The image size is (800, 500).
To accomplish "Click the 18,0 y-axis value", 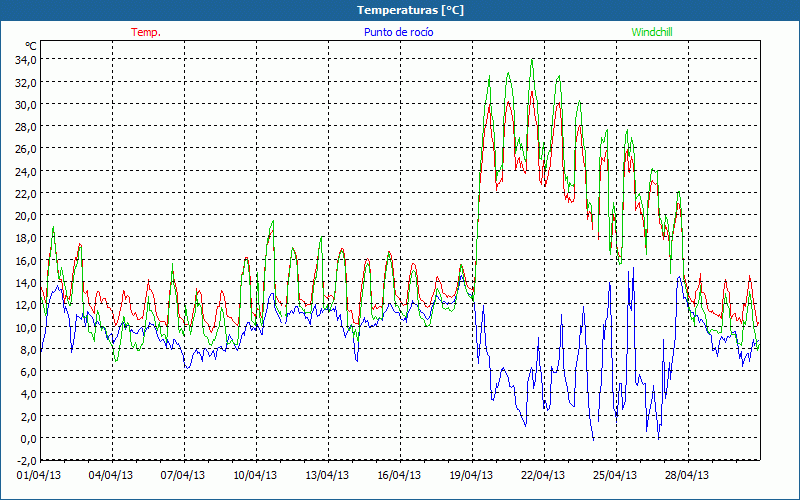I will click(26, 238).
